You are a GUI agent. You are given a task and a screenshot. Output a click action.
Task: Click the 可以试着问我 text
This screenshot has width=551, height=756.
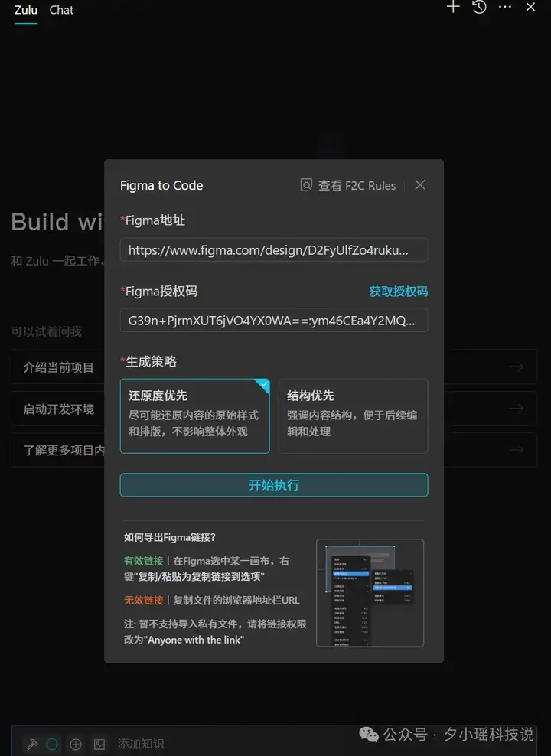click(x=46, y=332)
